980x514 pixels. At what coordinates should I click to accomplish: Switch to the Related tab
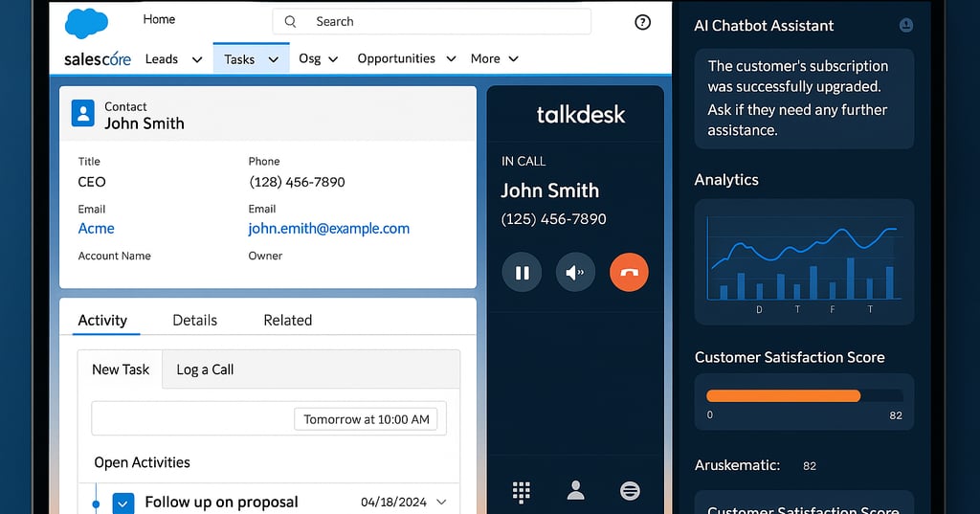pyautogui.click(x=287, y=320)
